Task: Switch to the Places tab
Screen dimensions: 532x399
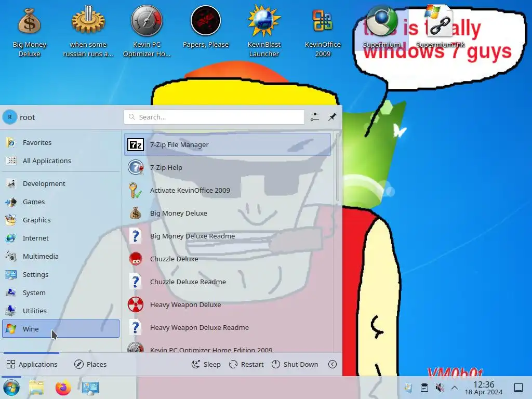Action: tap(90, 364)
